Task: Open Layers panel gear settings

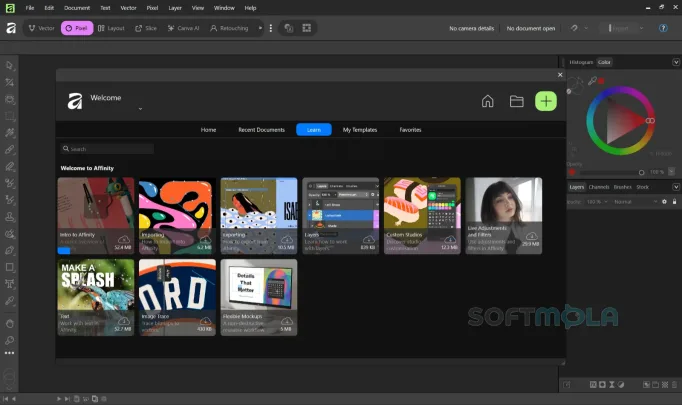Action: pyautogui.click(x=664, y=201)
